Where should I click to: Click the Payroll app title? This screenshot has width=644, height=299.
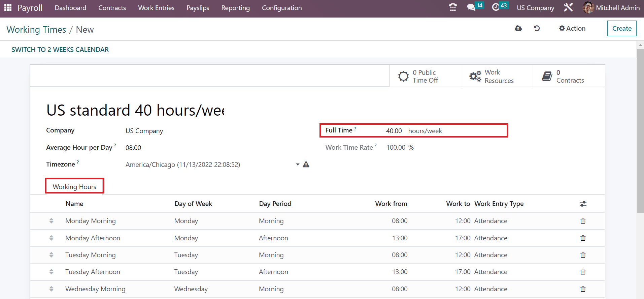(30, 8)
